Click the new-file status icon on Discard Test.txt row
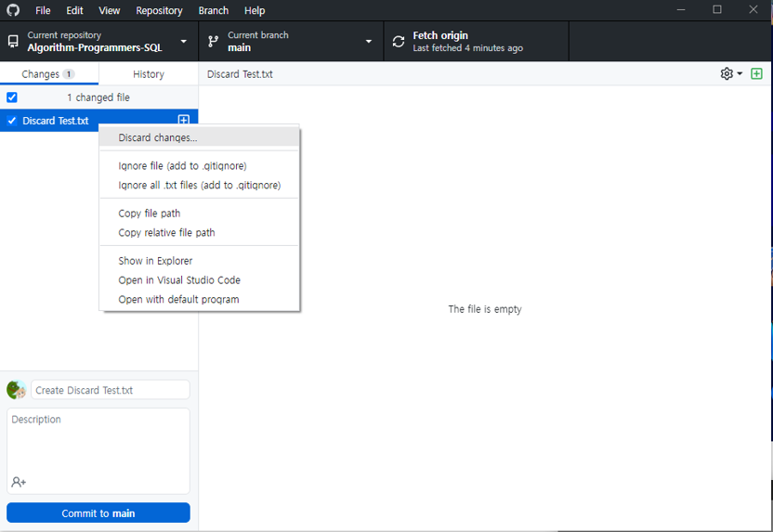 tap(183, 120)
